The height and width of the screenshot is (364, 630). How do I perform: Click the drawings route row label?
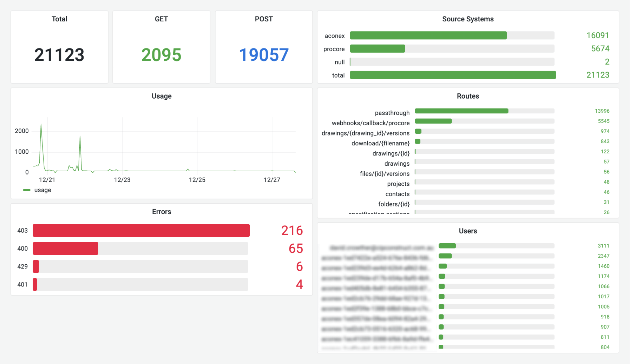pos(397,164)
